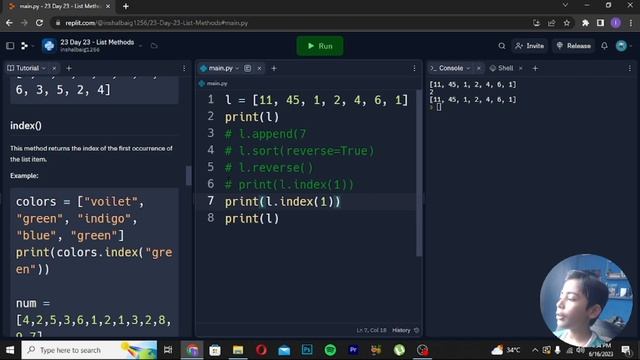This screenshot has width=640, height=360.
Task: Close the Shell tab
Action: (x=520, y=68)
